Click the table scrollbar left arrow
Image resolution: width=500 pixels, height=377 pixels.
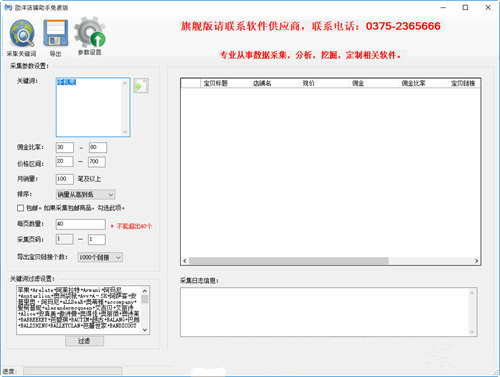(x=185, y=261)
